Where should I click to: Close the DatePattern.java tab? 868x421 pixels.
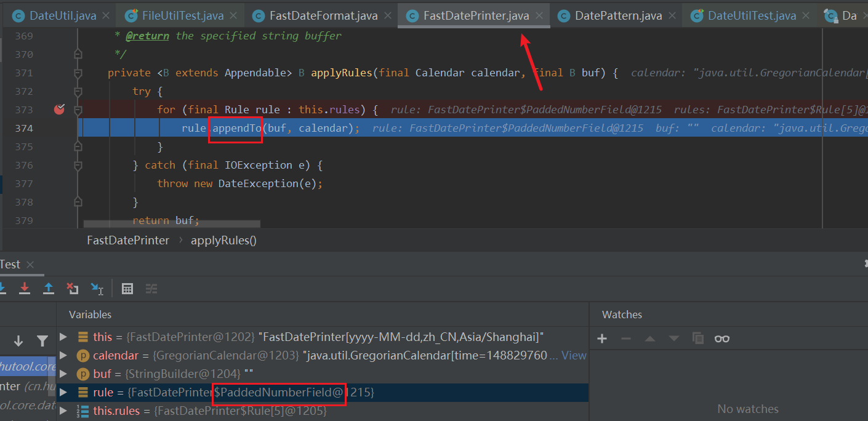[672, 15]
